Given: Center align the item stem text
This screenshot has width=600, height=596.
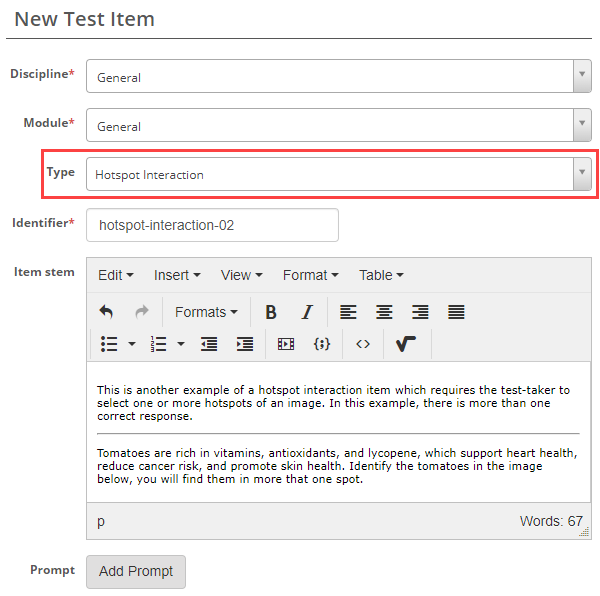Looking at the screenshot, I should click(384, 312).
